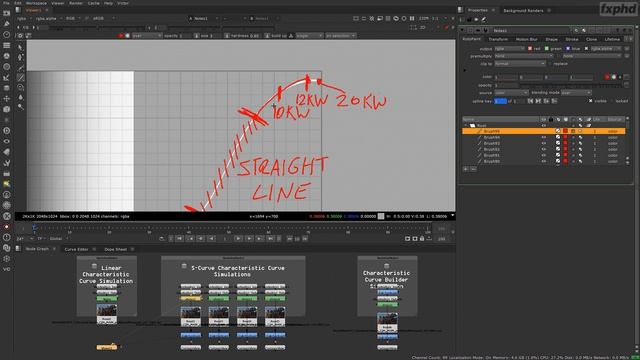Open the Motion Blur tab

coord(527,39)
